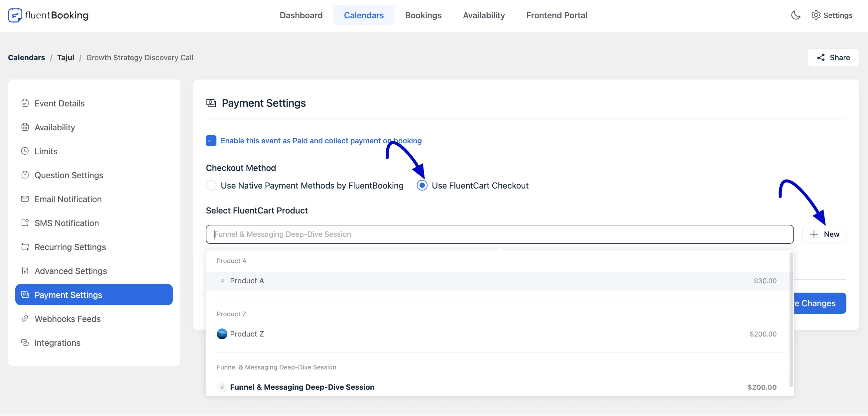Screen dimensions: 868x416
Task: Click the Share arrow icon
Action: click(x=821, y=58)
